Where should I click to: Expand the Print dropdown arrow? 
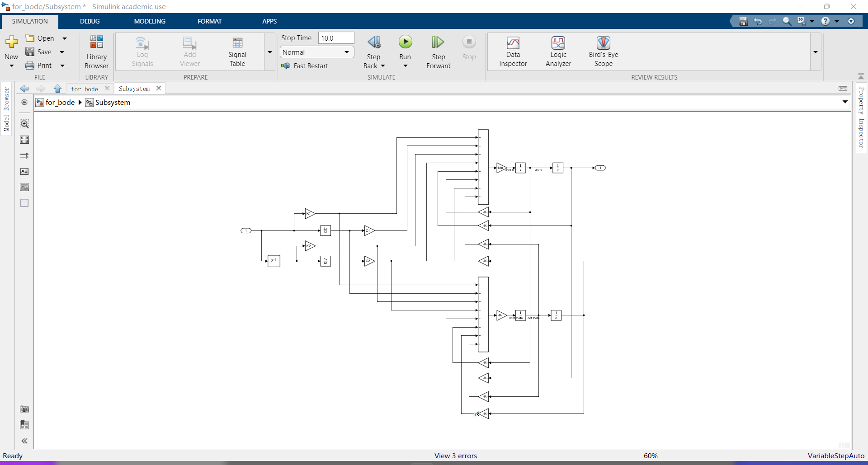(x=62, y=66)
